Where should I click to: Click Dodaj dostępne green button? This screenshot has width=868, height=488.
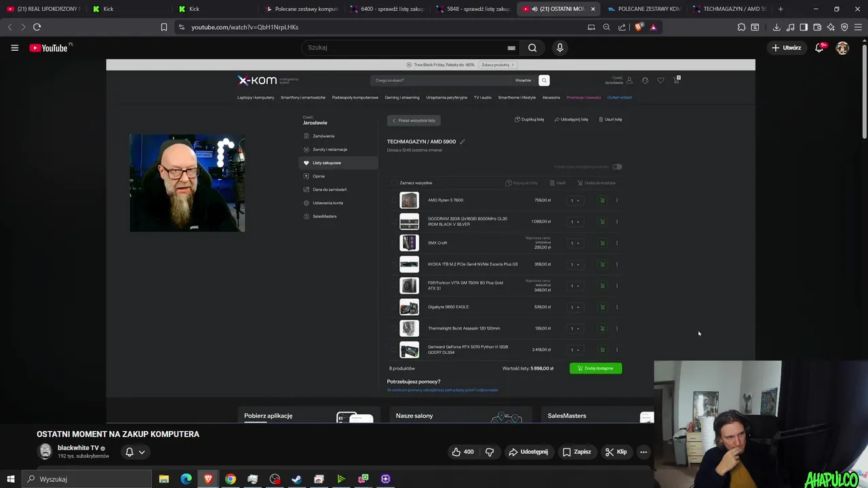(595, 368)
